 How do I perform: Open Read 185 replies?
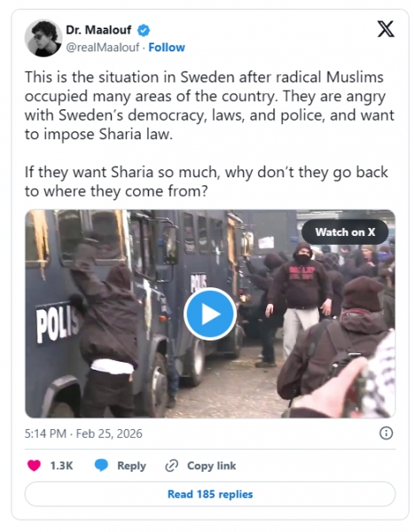coord(210,494)
